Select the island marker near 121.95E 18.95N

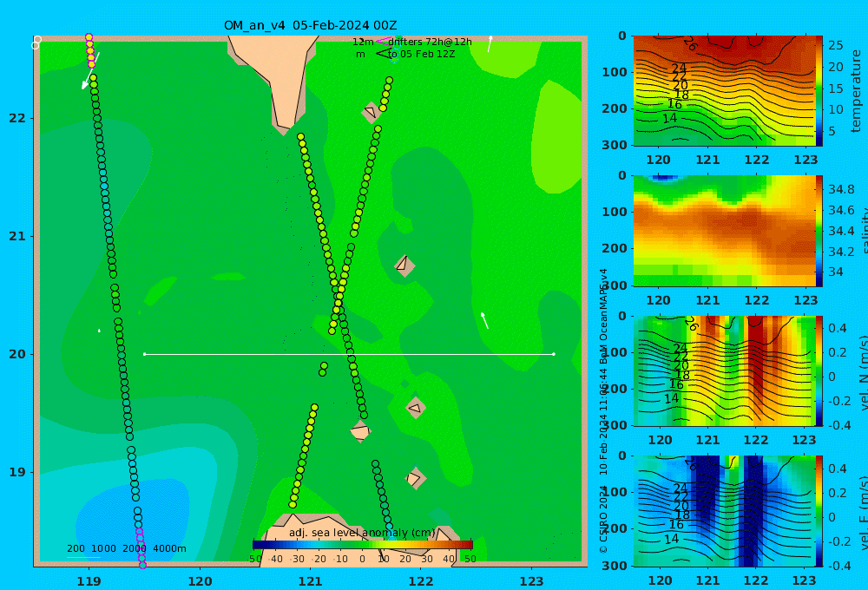pyautogui.click(x=415, y=478)
